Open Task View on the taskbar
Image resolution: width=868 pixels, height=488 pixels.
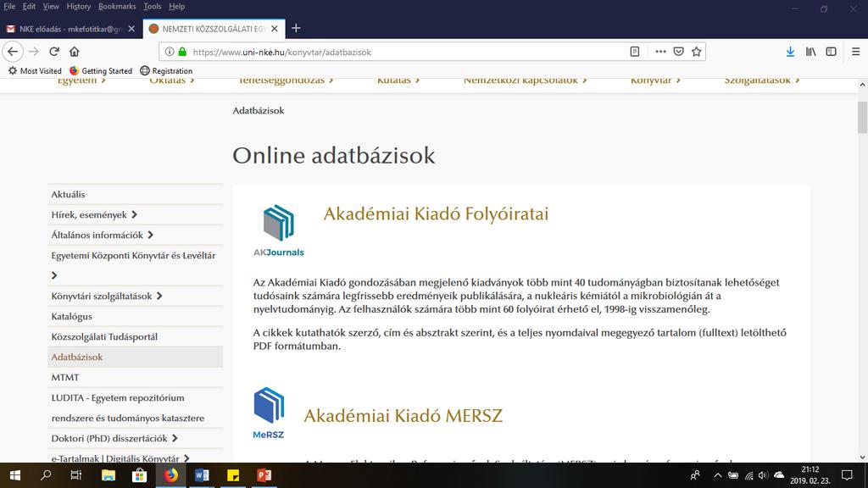[x=75, y=475]
